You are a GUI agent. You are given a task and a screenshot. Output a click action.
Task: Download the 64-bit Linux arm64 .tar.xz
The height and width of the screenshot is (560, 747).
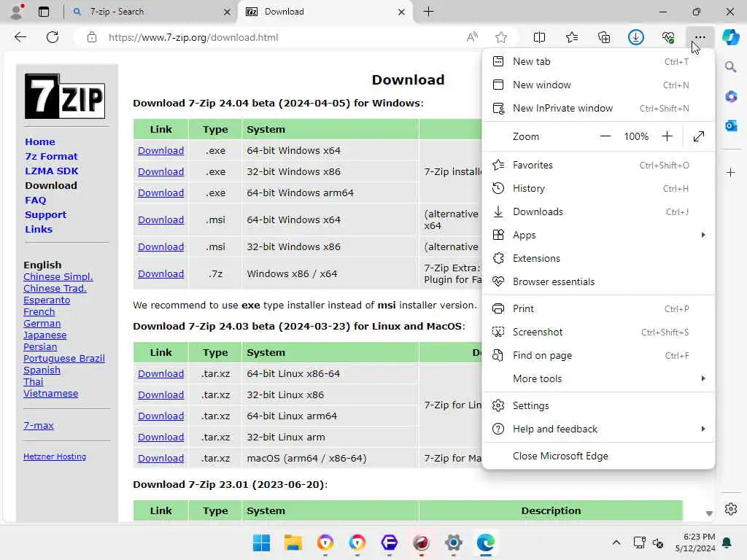point(160,416)
